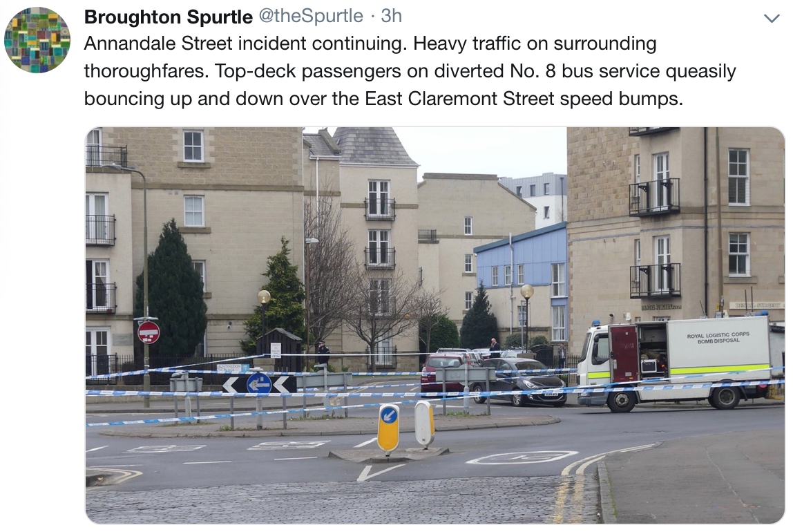Click the blue left-arrow road sign
This screenshot has width=793, height=532.
259,385
